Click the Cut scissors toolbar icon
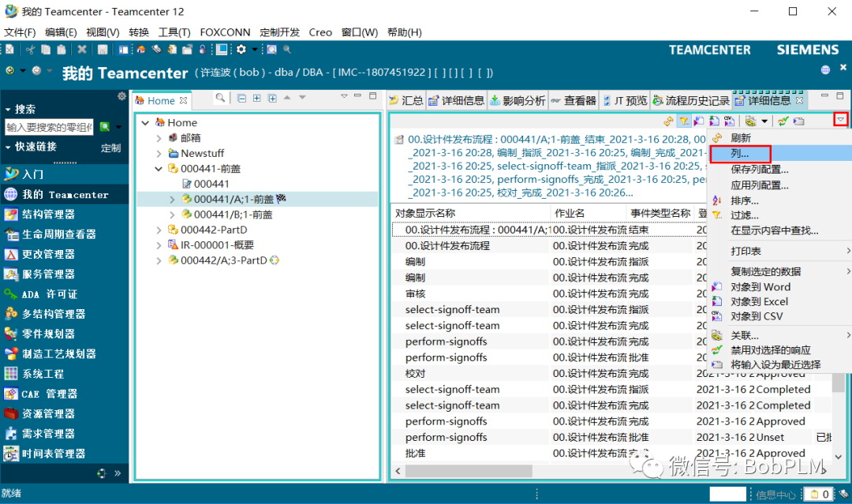This screenshot has height=504, width=852. pyautogui.click(x=30, y=50)
